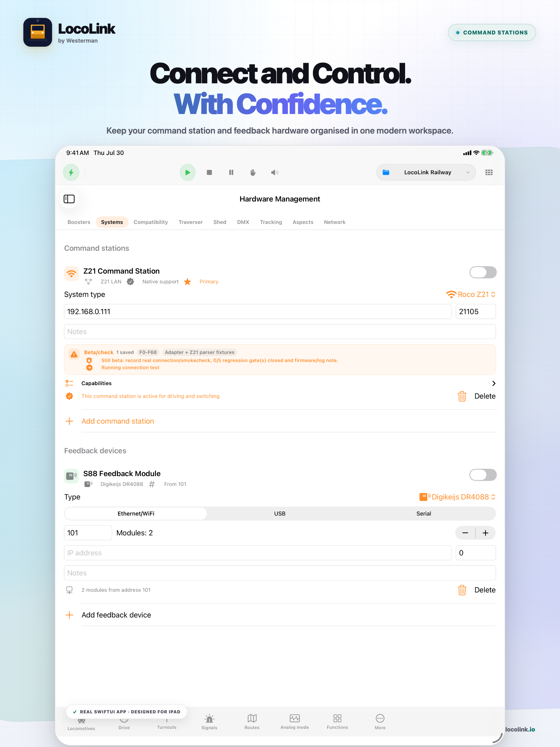The width and height of the screenshot is (560, 747).
Task: Expand the Capabilities chevron
Action: click(x=494, y=383)
